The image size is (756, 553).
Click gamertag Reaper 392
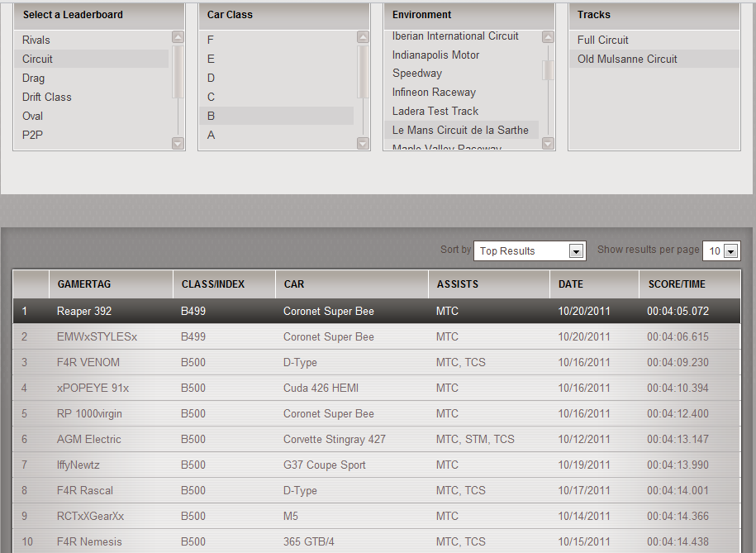point(84,311)
